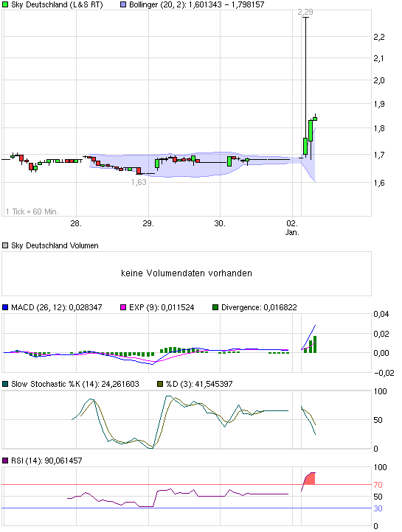Click the -0,02 MACD axis value
Viewport: 402px width, 532px height.
point(384,374)
